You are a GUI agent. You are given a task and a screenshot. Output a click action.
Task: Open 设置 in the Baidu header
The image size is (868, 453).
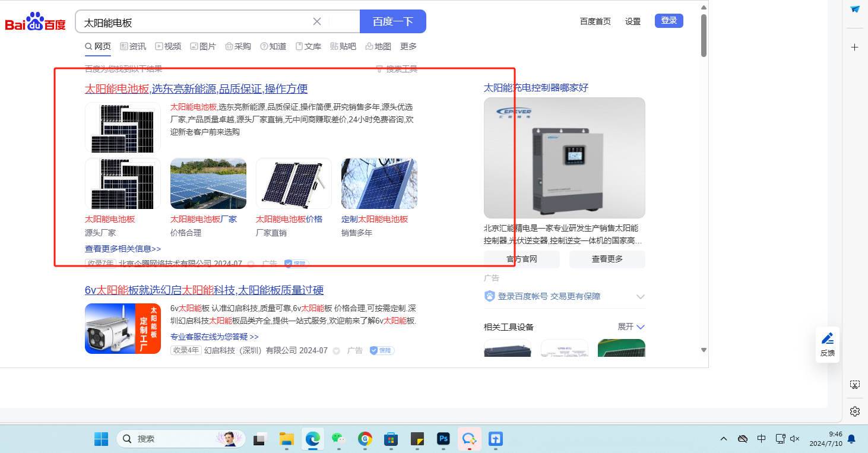tap(633, 21)
